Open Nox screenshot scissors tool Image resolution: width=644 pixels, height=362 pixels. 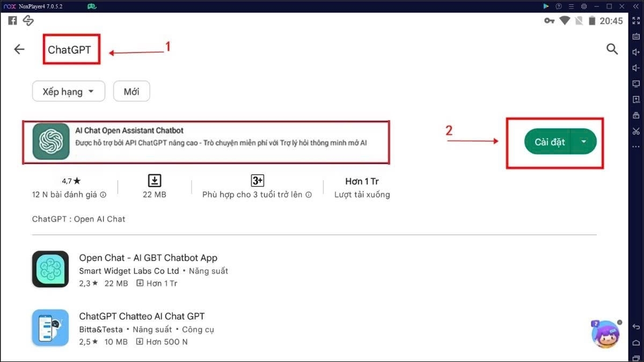[636, 131]
